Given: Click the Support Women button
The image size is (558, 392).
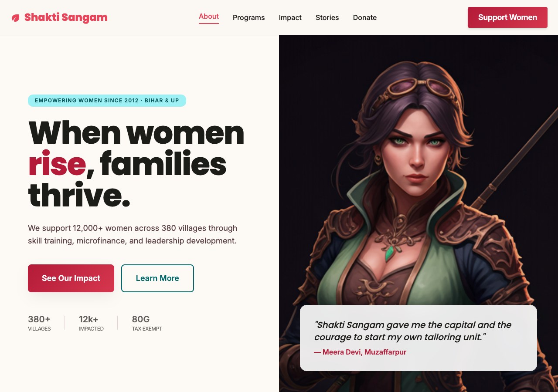Looking at the screenshot, I should tap(507, 17).
